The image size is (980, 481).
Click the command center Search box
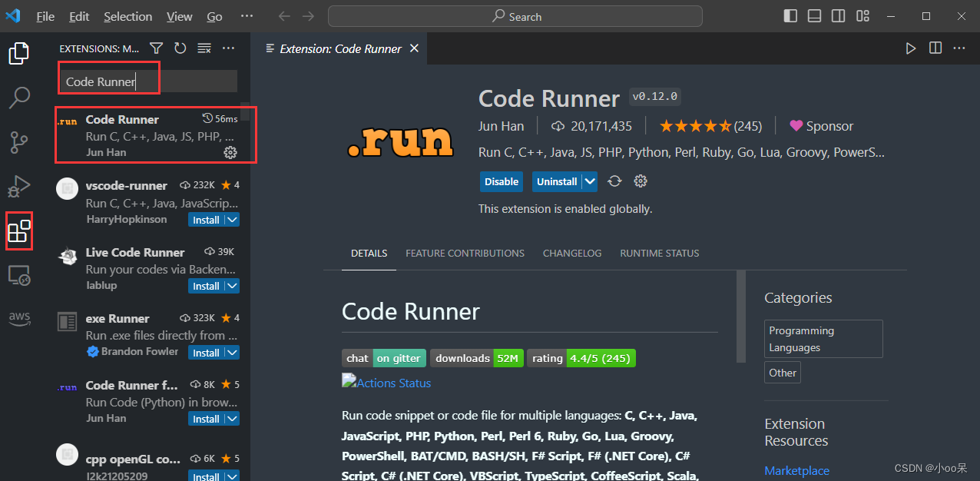[x=515, y=16]
